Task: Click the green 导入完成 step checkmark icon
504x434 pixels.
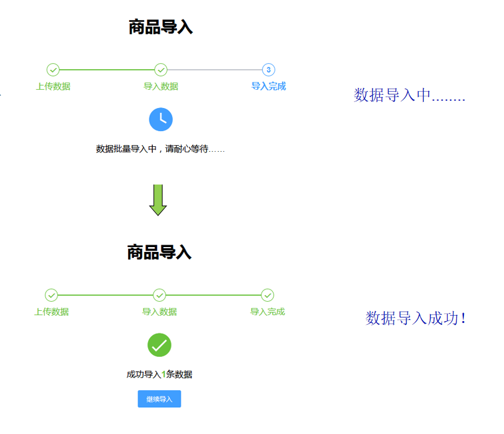Action: click(x=267, y=295)
